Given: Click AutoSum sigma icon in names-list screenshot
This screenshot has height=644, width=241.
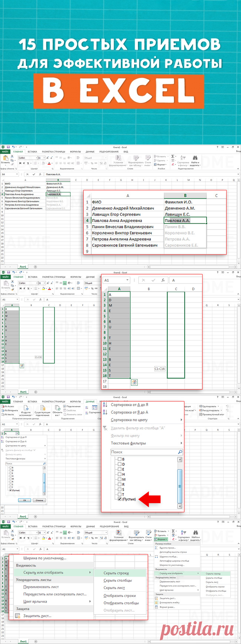Looking at the screenshot, I should [x=173, y=157].
